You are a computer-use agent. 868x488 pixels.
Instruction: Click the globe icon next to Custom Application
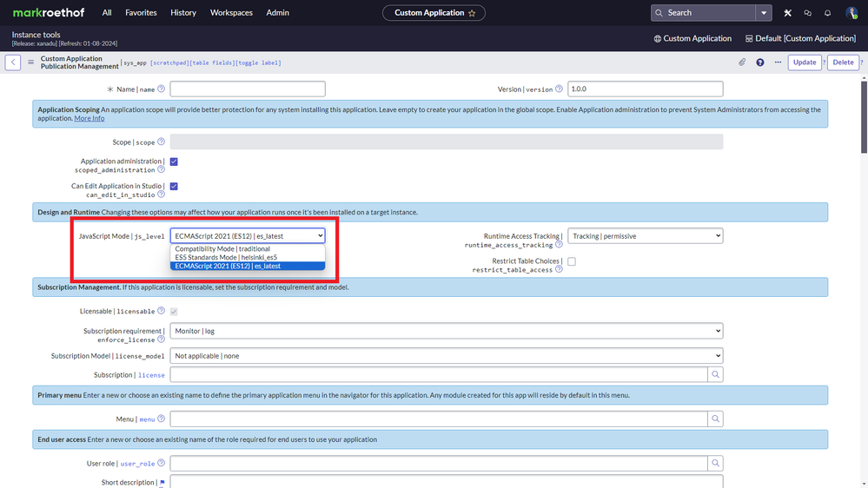657,39
